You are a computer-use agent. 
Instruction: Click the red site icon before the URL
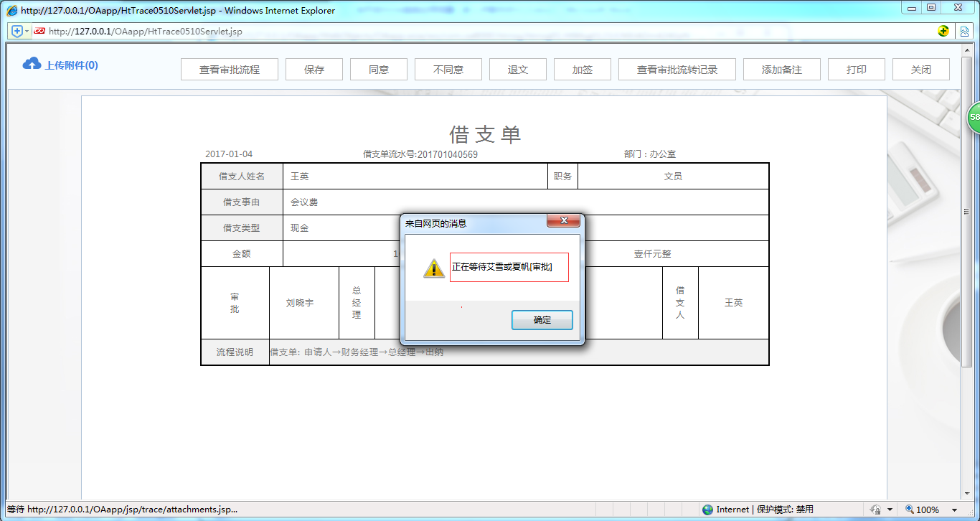[x=39, y=32]
